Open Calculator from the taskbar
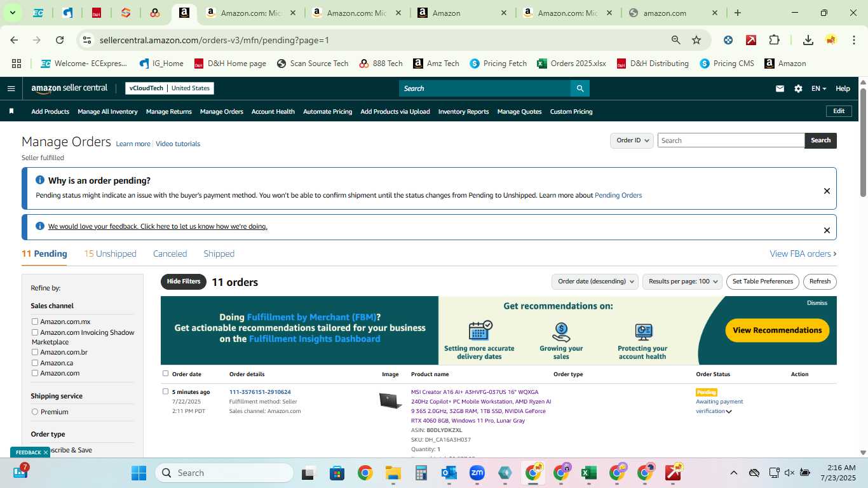Image resolution: width=868 pixels, height=488 pixels. [421, 473]
